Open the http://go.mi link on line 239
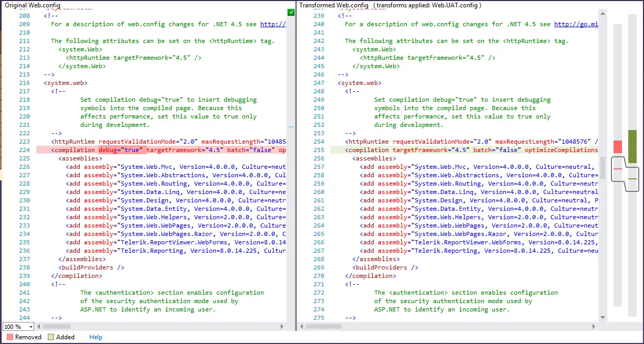The image size is (644, 344). (x=576, y=24)
